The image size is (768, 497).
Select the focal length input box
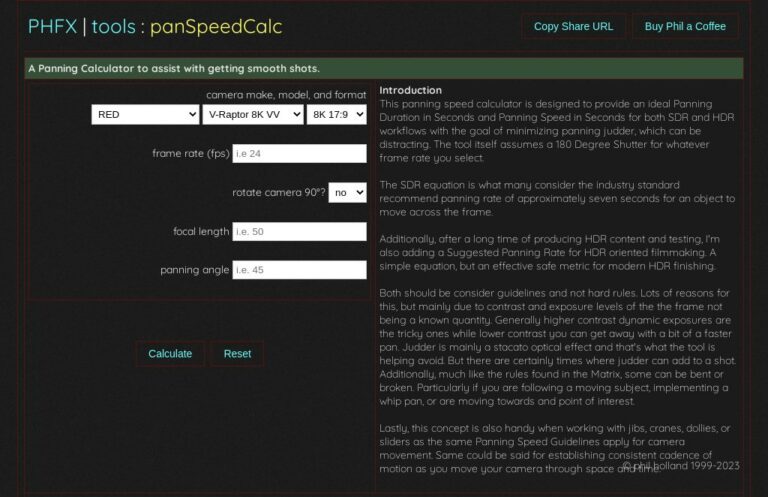click(299, 232)
